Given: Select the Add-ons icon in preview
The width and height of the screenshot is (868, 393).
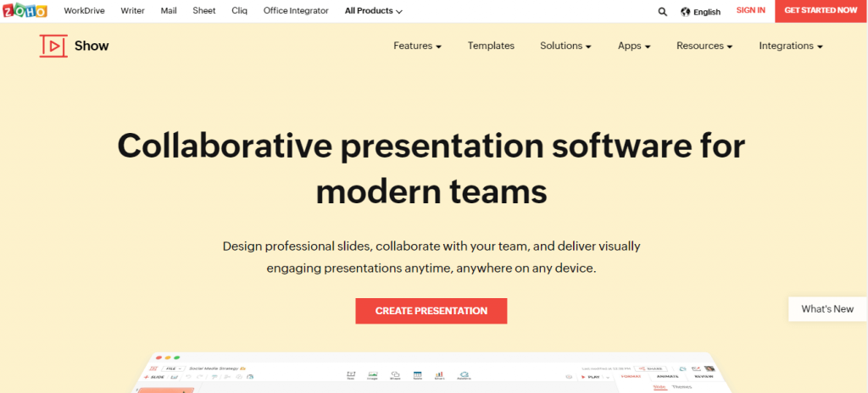Looking at the screenshot, I should pos(464,375).
